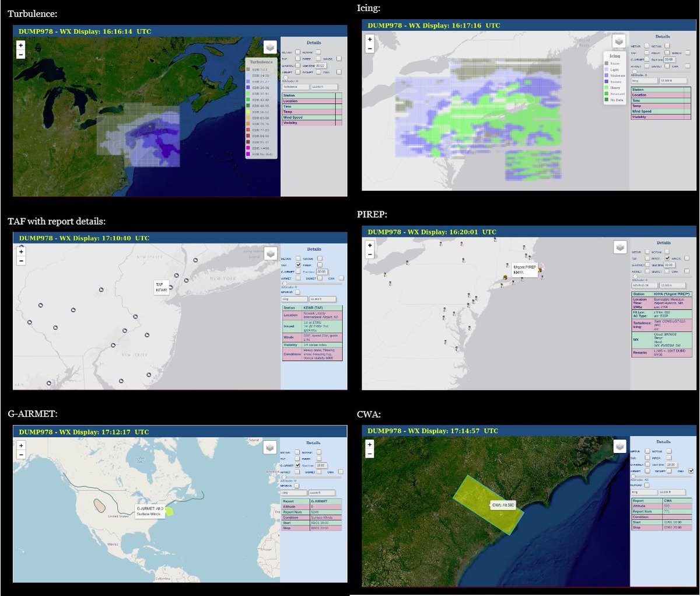Zoom in on the Icing map
This screenshot has height=596, width=700.
click(370, 39)
